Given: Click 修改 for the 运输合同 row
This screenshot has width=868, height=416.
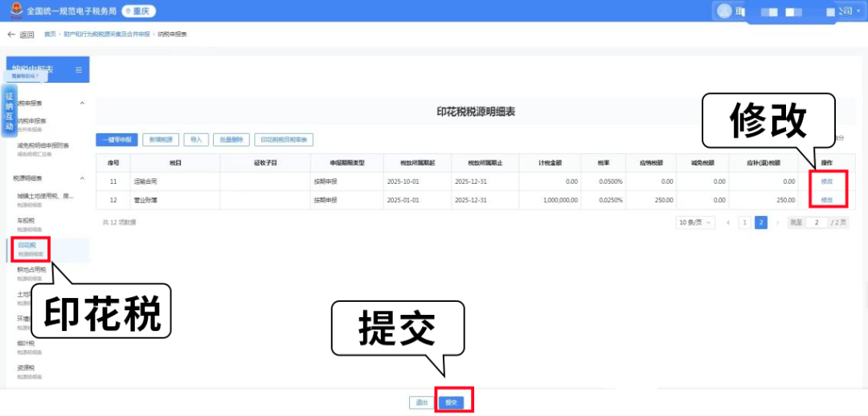Looking at the screenshot, I should point(827,181).
